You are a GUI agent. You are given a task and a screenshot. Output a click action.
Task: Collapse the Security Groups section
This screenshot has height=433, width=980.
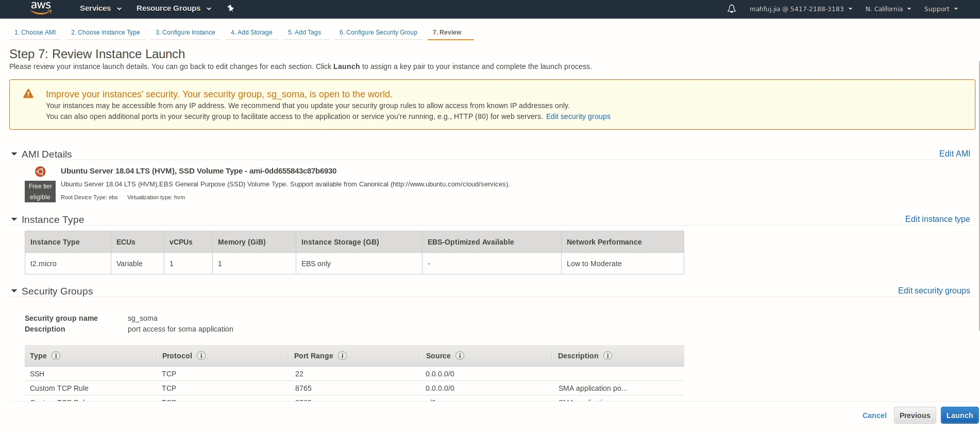click(x=14, y=291)
